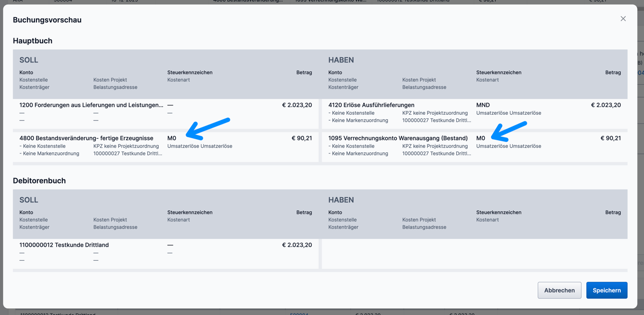Click the Hauptbuch section header
644x315 pixels.
click(32, 41)
